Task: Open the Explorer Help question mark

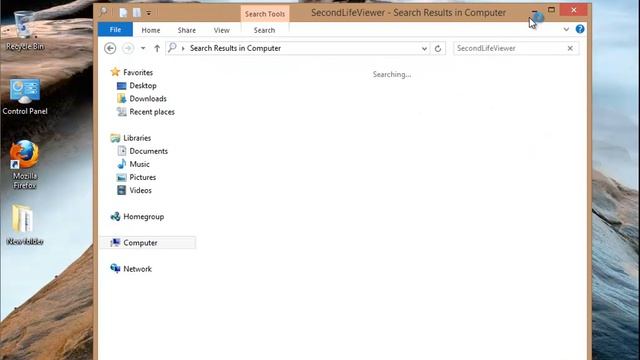Action: tap(580, 29)
